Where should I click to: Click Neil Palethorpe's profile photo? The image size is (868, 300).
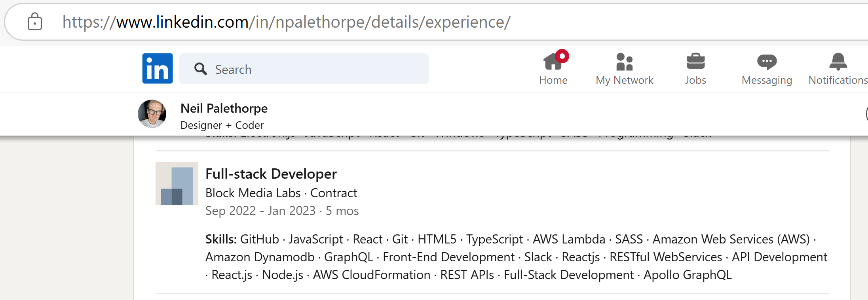tap(152, 114)
